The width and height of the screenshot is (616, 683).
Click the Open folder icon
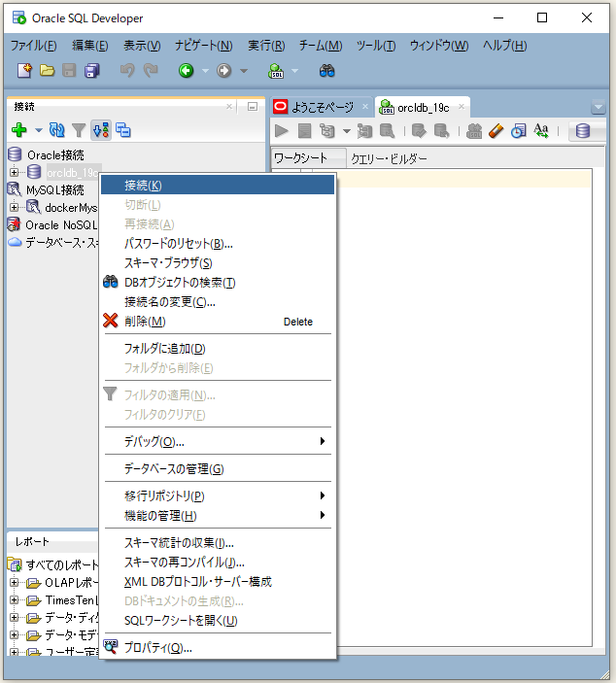pyautogui.click(x=47, y=71)
